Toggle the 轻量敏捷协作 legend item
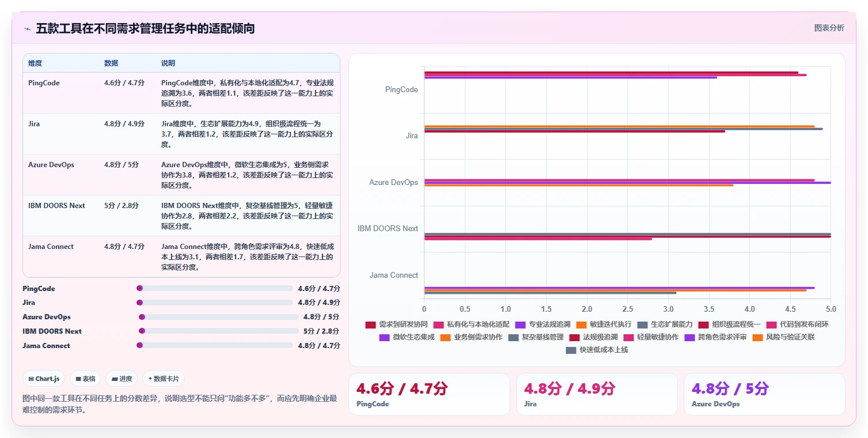 [651, 337]
